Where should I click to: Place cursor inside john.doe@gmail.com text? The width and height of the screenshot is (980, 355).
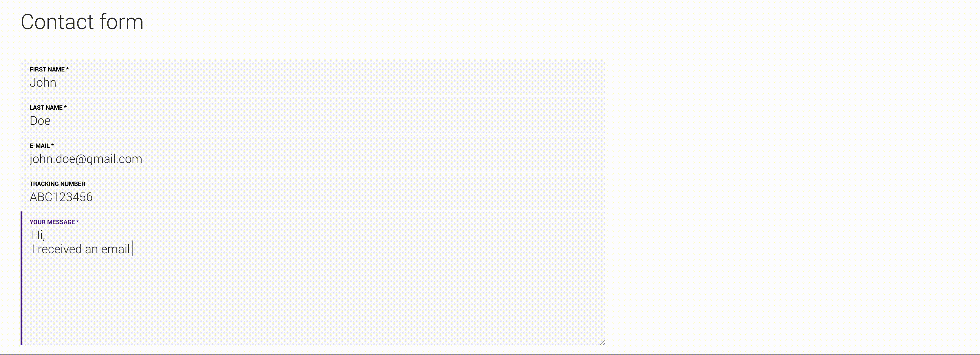click(x=86, y=159)
